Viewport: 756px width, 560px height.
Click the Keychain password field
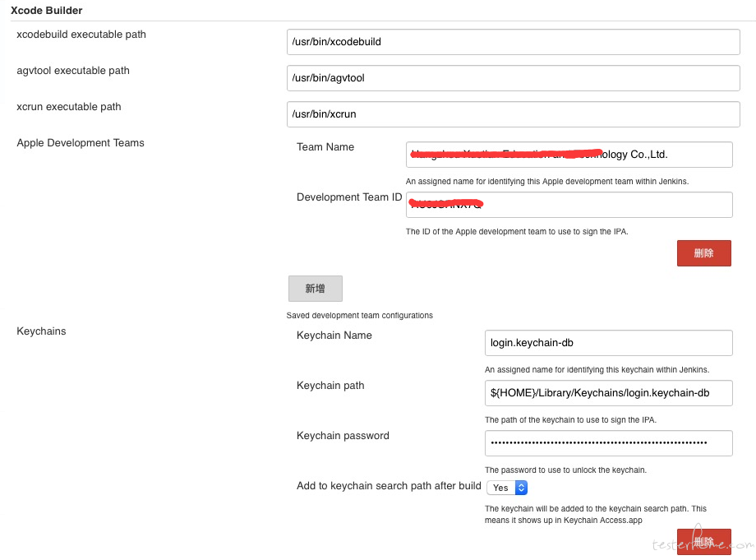click(608, 443)
